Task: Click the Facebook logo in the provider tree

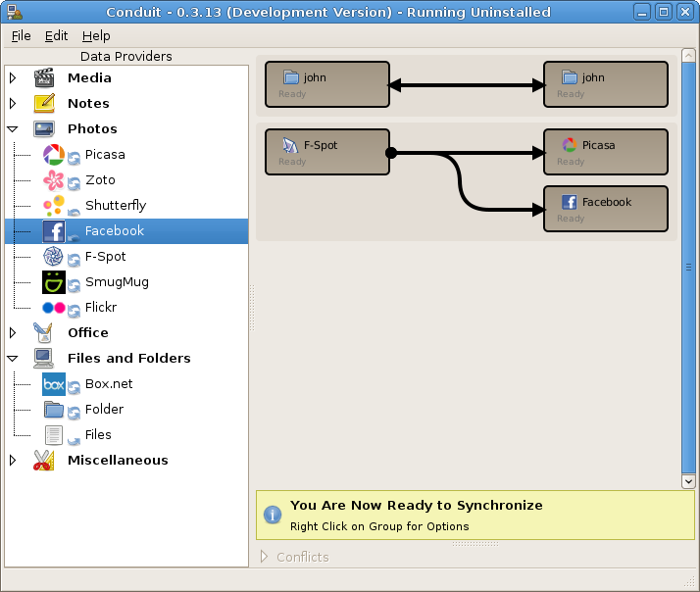Action: 54,230
